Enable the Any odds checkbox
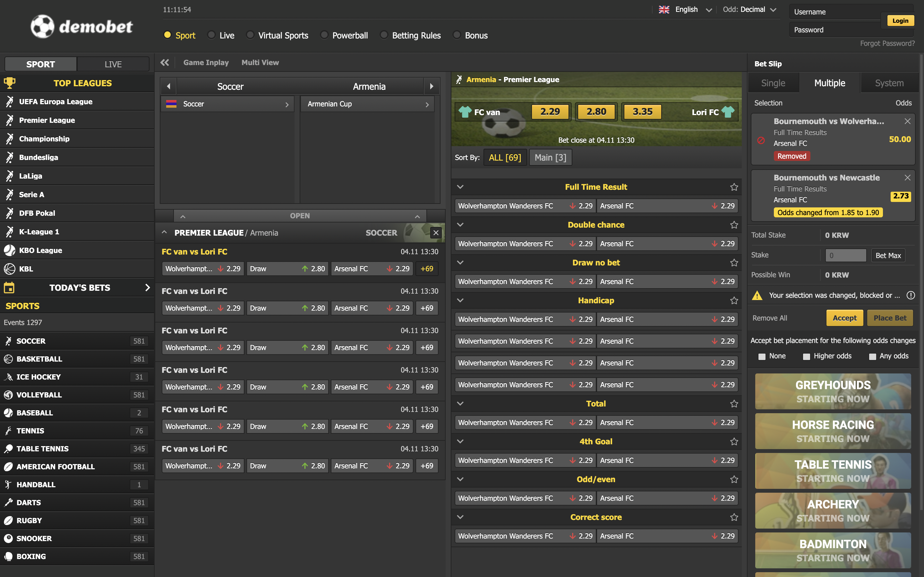 [x=872, y=356]
